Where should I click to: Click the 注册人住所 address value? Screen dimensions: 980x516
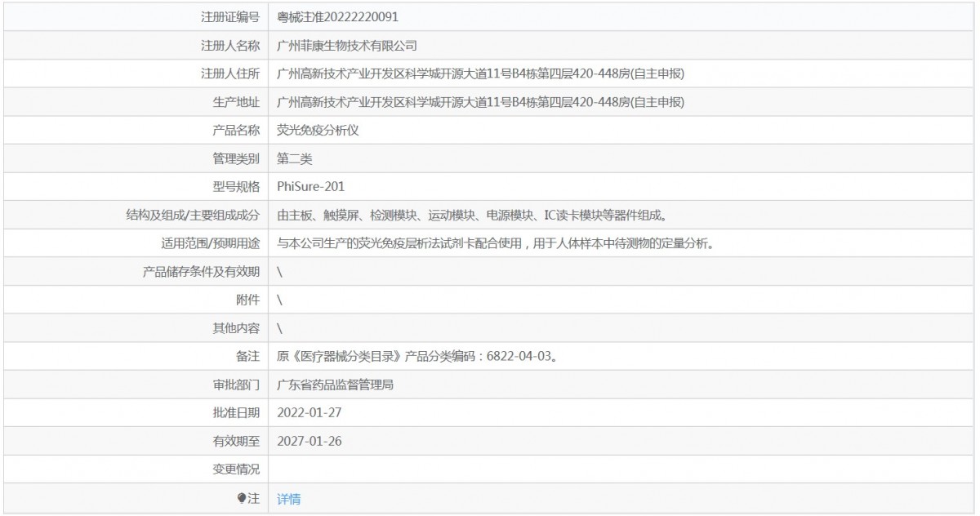tap(480, 74)
